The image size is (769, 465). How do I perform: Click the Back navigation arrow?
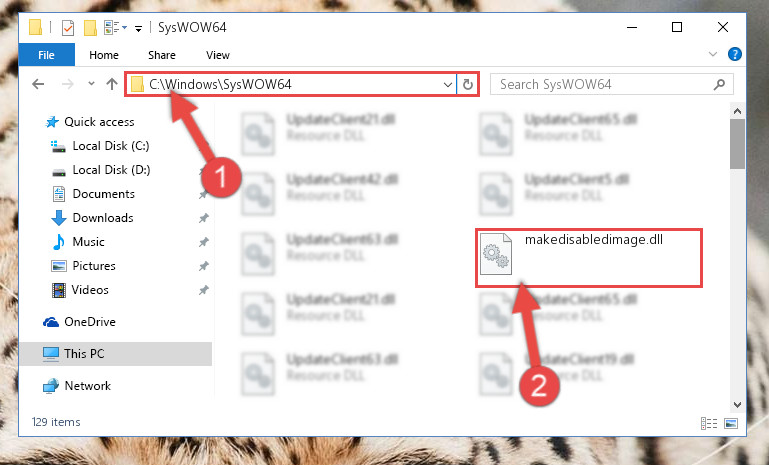[38, 84]
